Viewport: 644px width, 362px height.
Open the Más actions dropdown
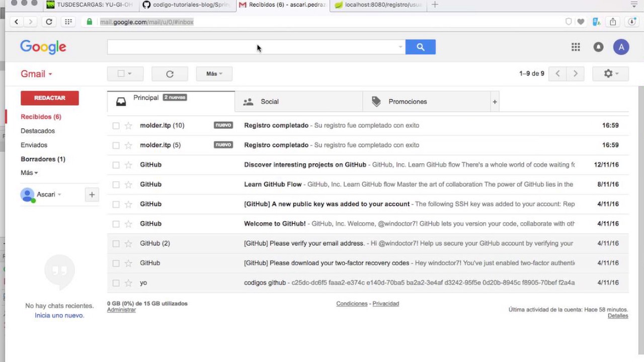point(214,73)
